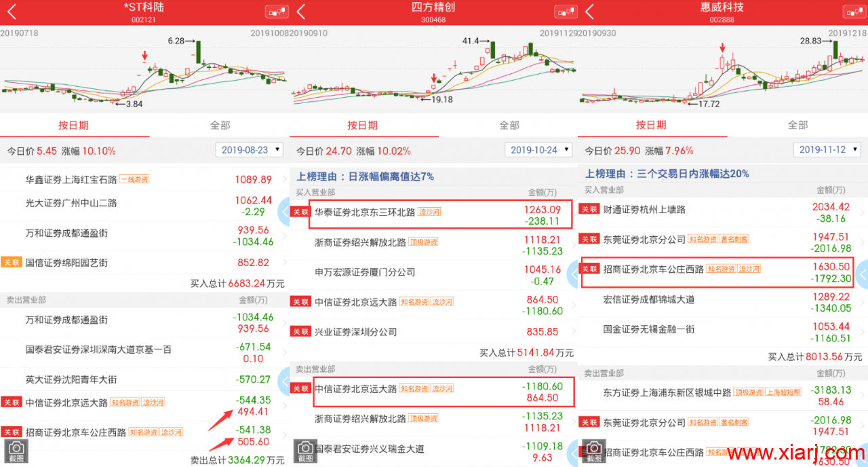
Task: Select the 835.85 amount for 兴业证券
Action: 542,332
